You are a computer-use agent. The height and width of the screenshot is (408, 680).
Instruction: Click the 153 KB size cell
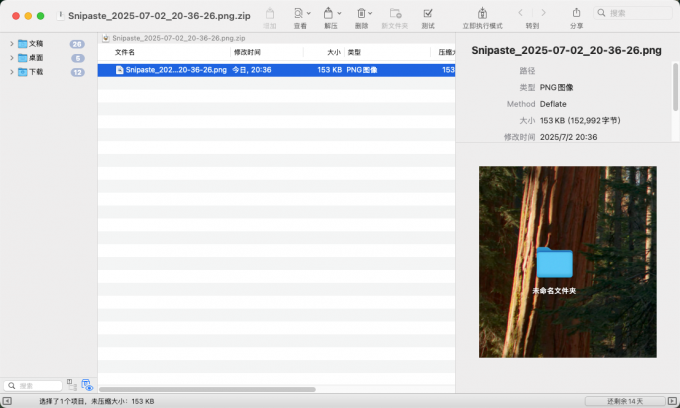coord(330,70)
